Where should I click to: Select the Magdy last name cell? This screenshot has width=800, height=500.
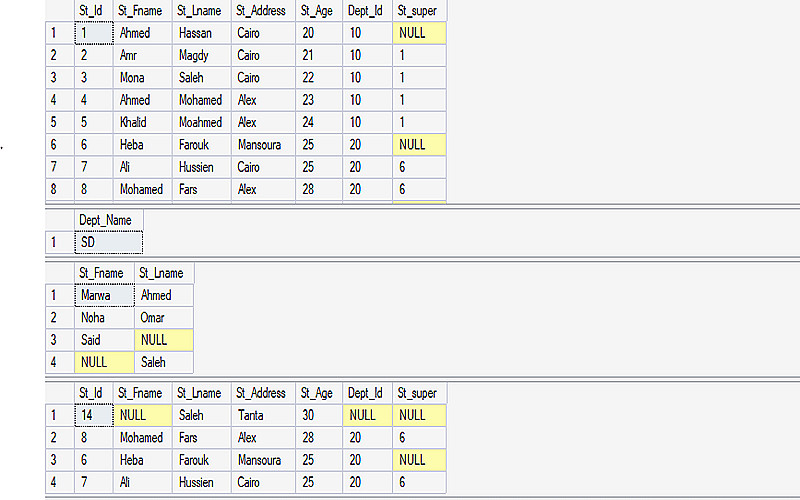pos(202,55)
